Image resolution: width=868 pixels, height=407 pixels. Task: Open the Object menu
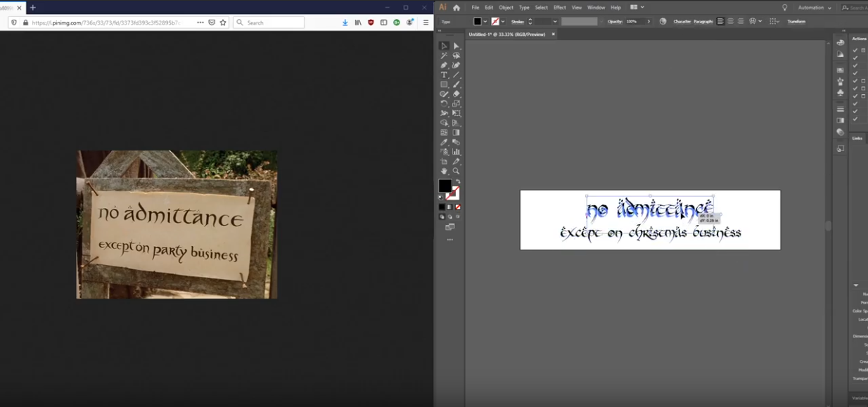506,8
